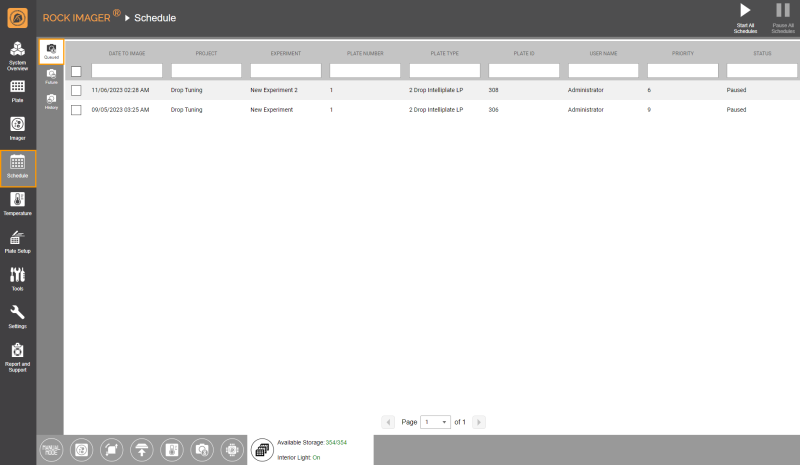Select the '11/06/2023 02:28 AM' date cell
The width and height of the screenshot is (800, 465).
pos(120,90)
